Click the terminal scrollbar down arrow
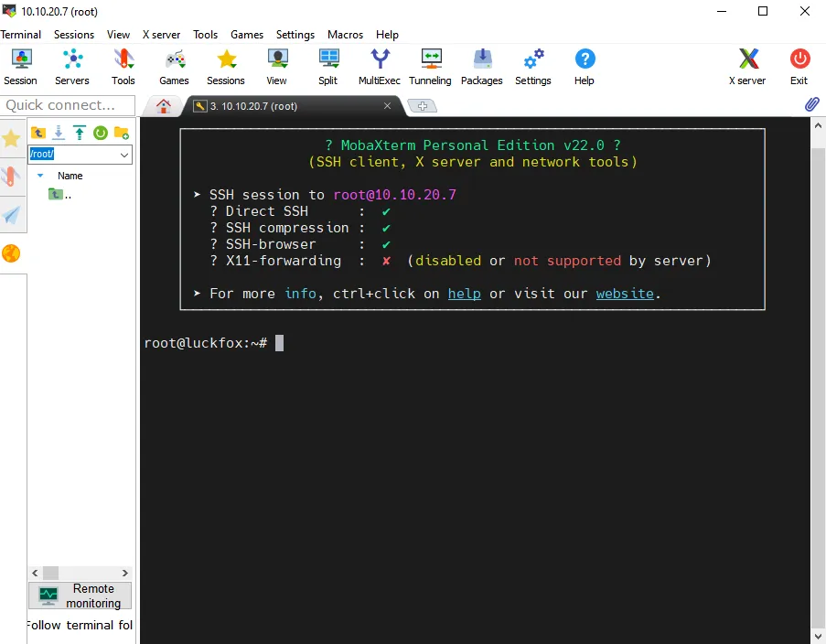Image resolution: width=826 pixels, height=644 pixels. tap(818, 636)
